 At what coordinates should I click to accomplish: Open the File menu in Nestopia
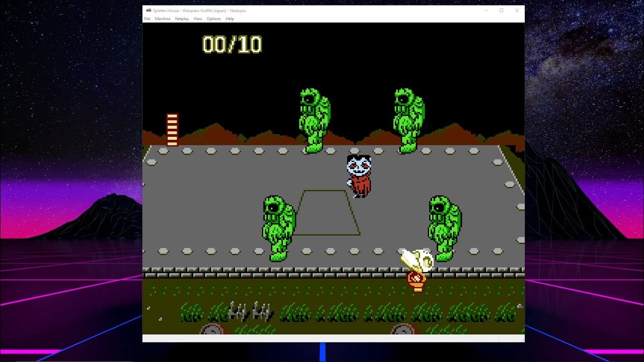[147, 19]
